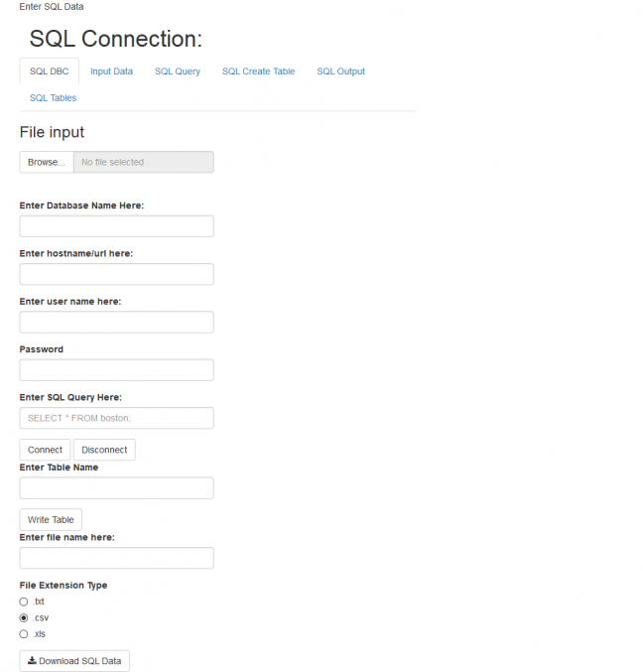Select the .csv file extension option
Screen dimensions: 643x672
pyautogui.click(x=24, y=618)
